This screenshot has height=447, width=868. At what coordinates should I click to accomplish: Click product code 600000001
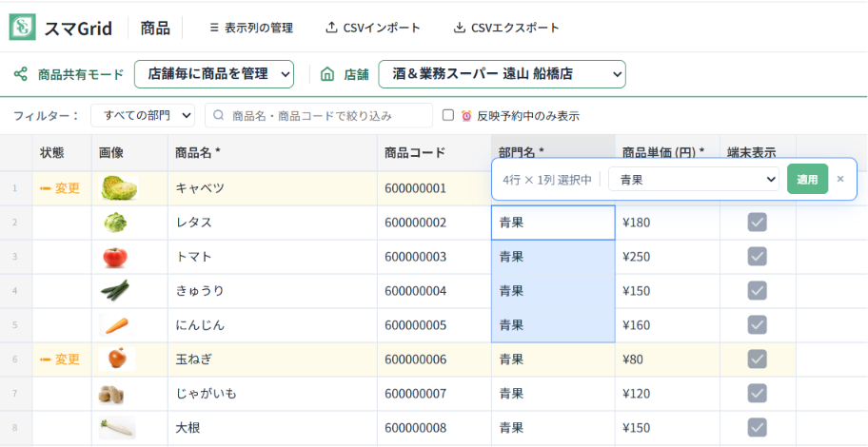point(415,188)
